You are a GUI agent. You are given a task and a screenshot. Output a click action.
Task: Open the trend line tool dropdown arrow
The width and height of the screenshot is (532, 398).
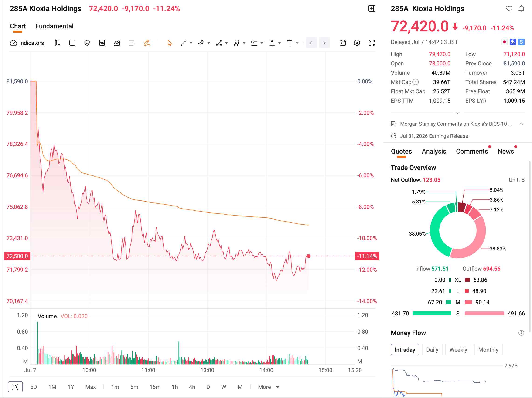point(191,43)
